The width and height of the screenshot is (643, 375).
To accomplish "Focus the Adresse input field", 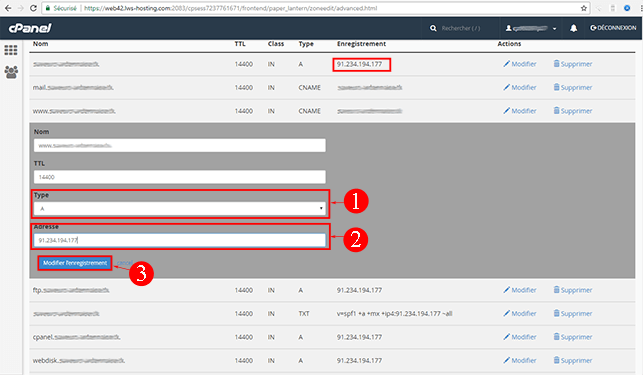I will pos(180,240).
